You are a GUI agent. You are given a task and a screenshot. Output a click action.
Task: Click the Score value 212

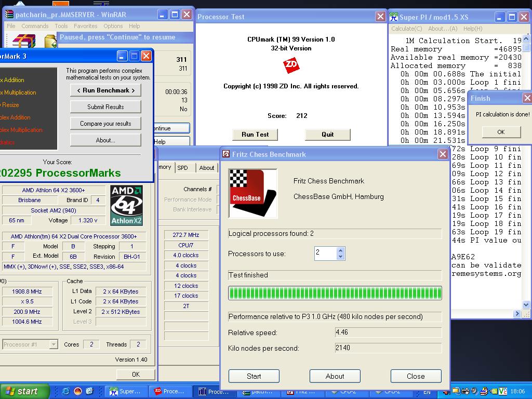[302, 116]
